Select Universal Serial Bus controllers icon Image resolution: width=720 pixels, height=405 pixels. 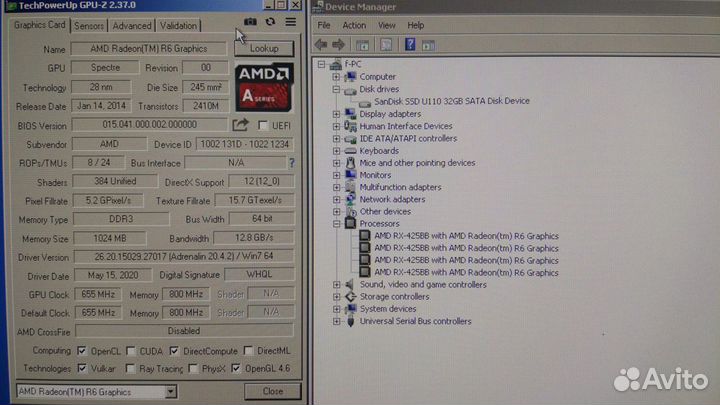point(350,321)
